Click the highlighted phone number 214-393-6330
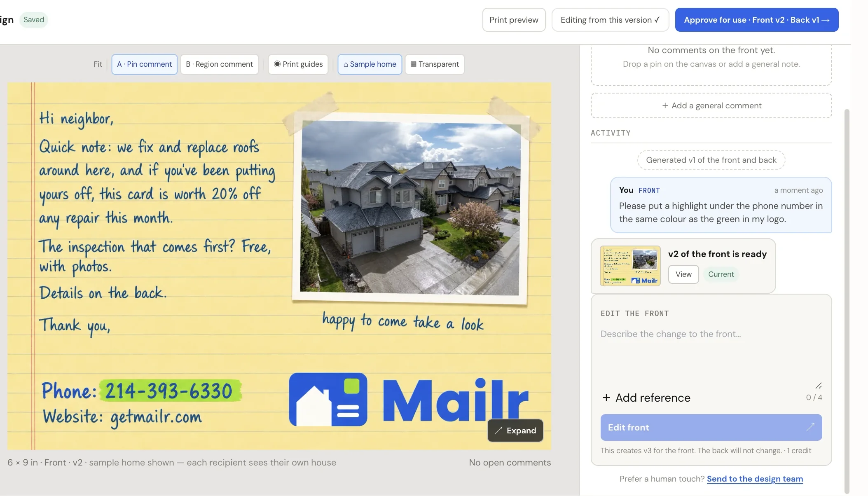 [169, 391]
